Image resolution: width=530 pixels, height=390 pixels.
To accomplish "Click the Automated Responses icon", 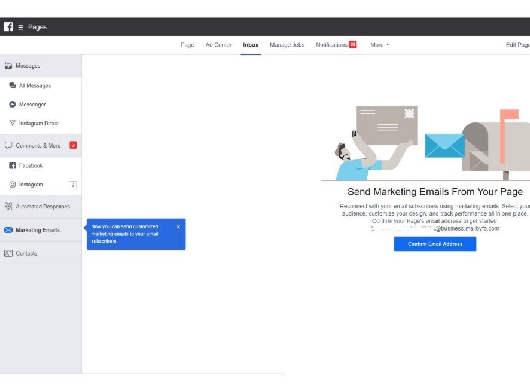I will coord(8,206).
